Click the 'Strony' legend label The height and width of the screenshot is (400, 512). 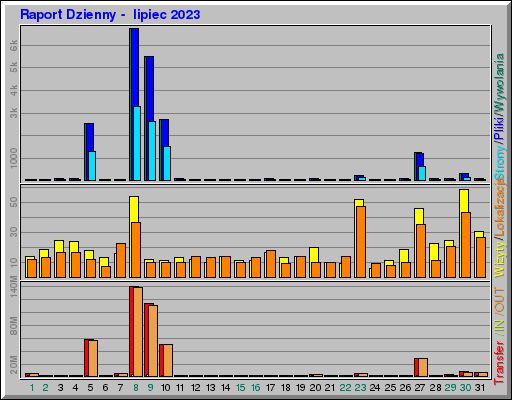[x=499, y=162]
